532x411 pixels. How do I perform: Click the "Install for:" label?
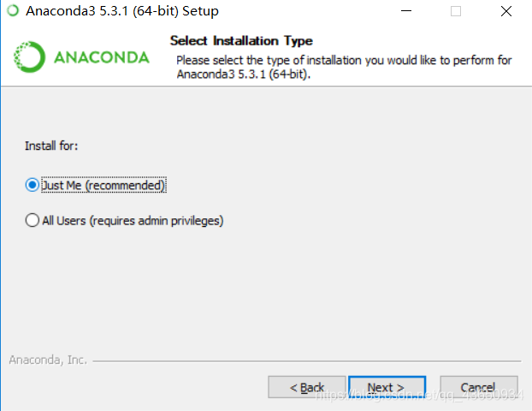[51, 146]
